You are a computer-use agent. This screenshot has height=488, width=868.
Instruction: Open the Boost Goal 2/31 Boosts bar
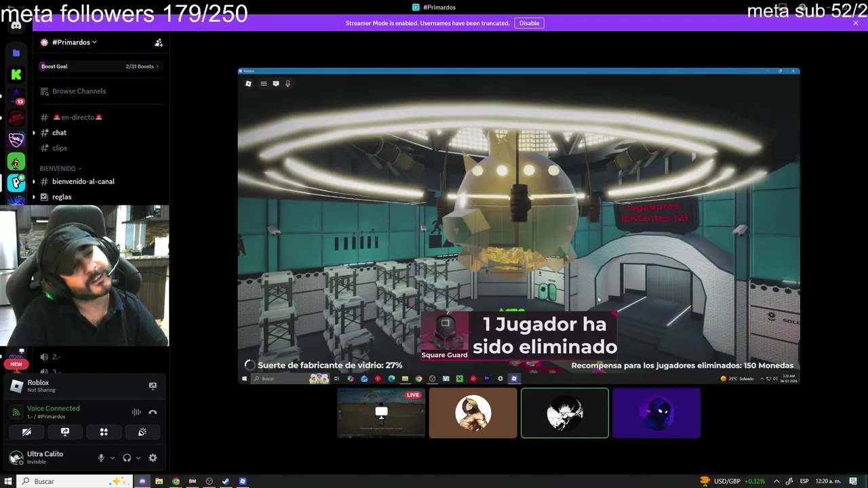click(100, 66)
